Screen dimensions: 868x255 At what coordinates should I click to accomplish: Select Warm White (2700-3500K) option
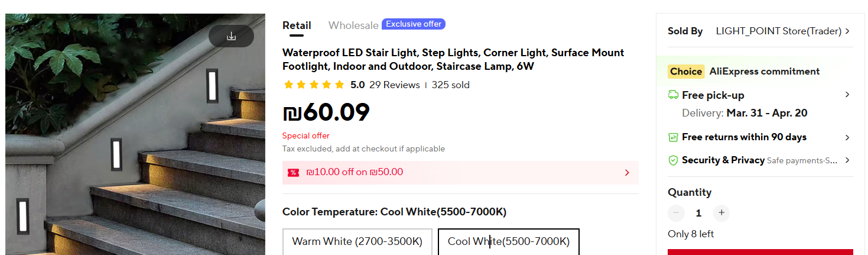(357, 241)
